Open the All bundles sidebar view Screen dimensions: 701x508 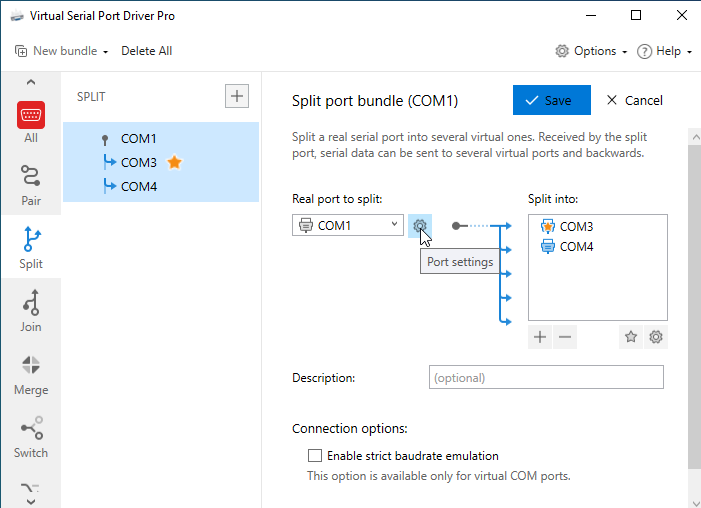pos(31,122)
